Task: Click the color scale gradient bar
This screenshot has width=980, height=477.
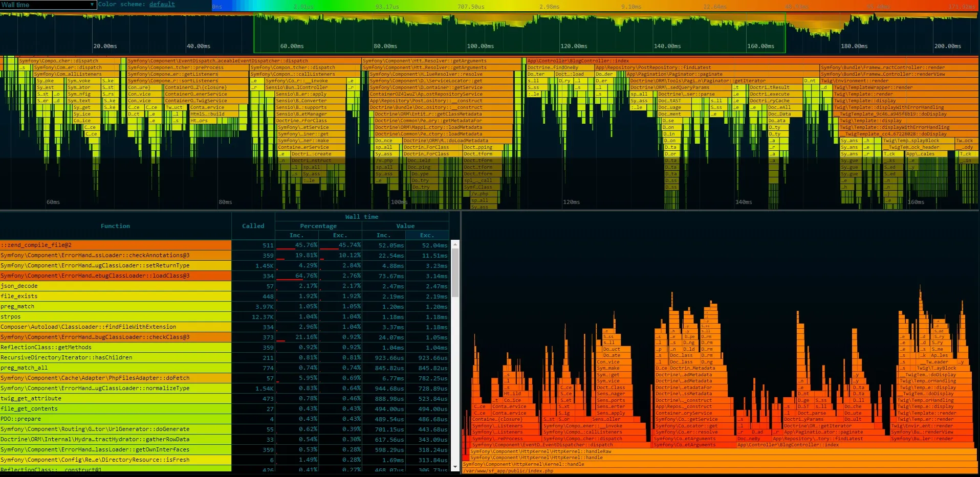Action: tap(594, 6)
